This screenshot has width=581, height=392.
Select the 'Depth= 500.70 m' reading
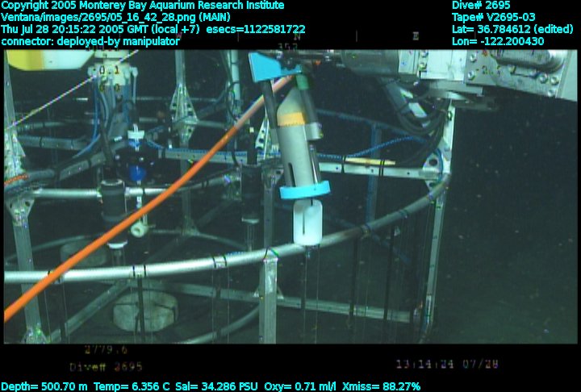coord(44,386)
